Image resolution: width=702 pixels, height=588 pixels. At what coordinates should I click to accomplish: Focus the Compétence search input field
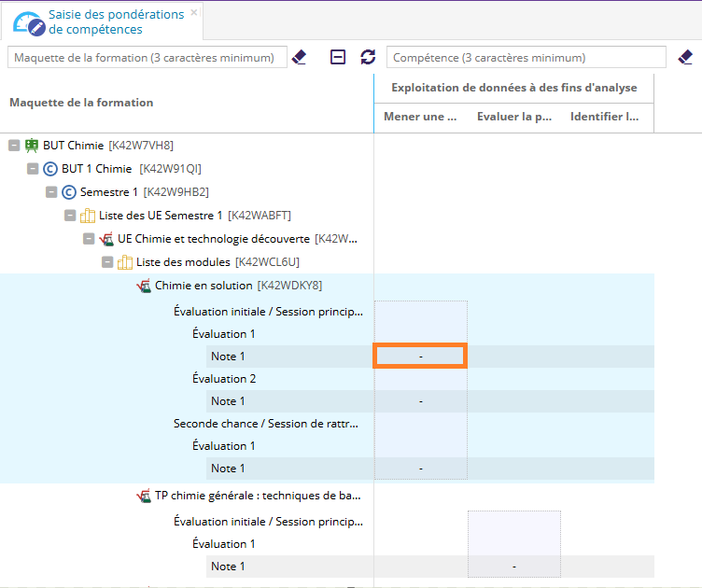pyautogui.click(x=526, y=58)
